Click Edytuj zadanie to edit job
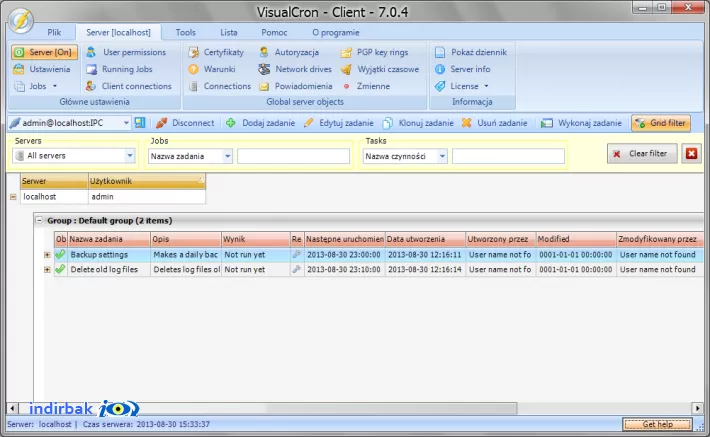This screenshot has width=710, height=437. point(339,123)
